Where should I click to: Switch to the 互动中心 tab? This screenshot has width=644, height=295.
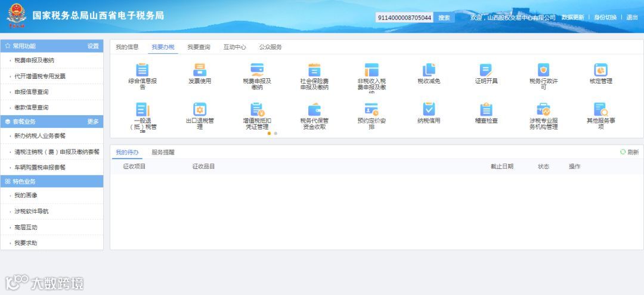click(x=234, y=47)
